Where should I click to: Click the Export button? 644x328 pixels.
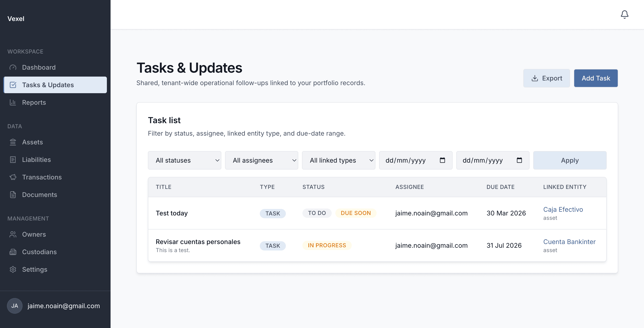[547, 78]
